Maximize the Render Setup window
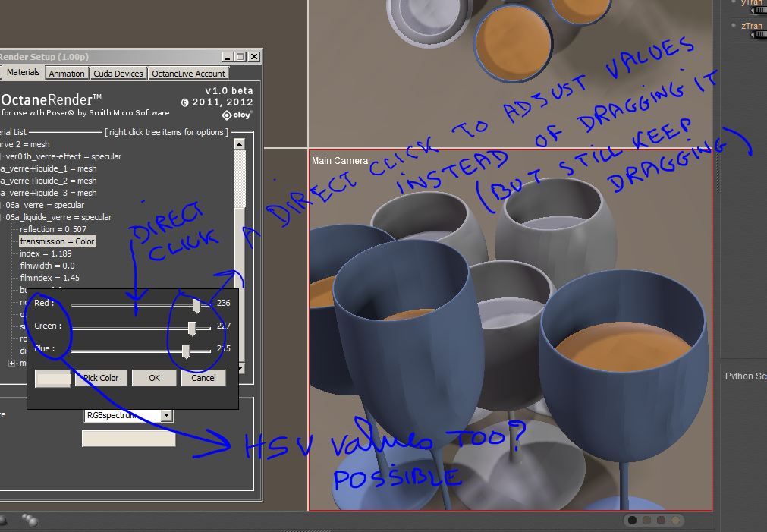The width and height of the screenshot is (767, 532). tap(240, 57)
